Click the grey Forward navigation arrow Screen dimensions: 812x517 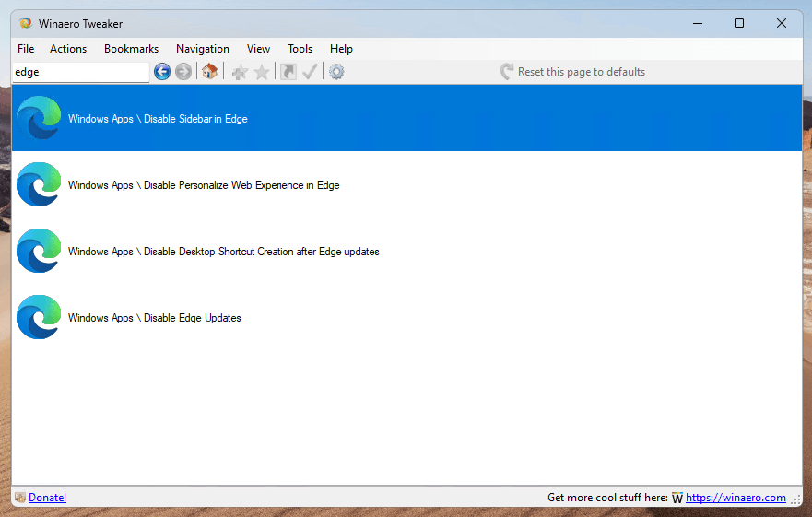(x=183, y=72)
